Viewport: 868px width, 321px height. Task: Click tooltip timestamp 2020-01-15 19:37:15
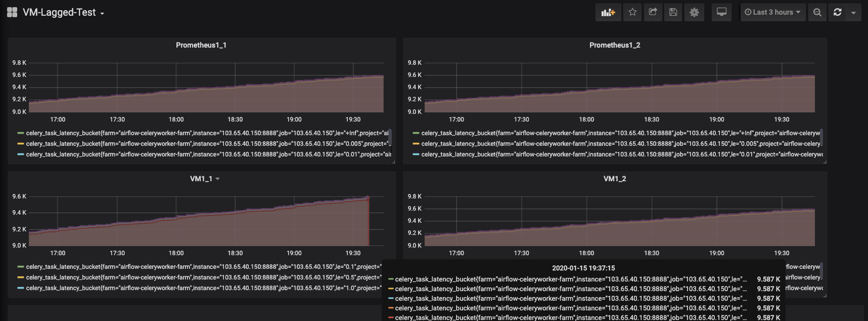click(x=583, y=268)
